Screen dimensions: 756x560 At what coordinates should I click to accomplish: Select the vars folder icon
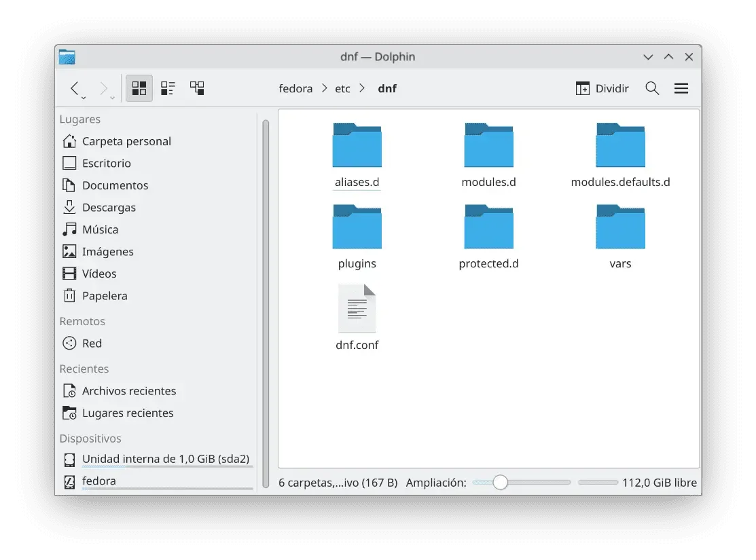point(620,227)
